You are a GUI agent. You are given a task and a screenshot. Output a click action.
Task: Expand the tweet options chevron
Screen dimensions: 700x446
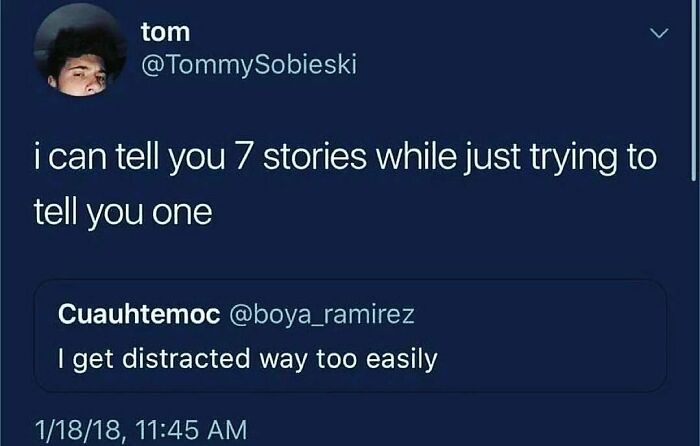[658, 35]
